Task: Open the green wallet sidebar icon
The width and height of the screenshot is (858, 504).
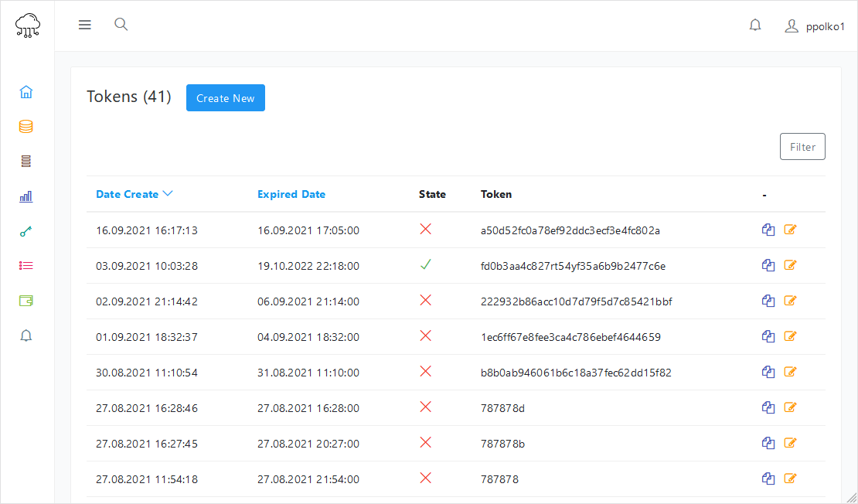Action: tap(26, 301)
